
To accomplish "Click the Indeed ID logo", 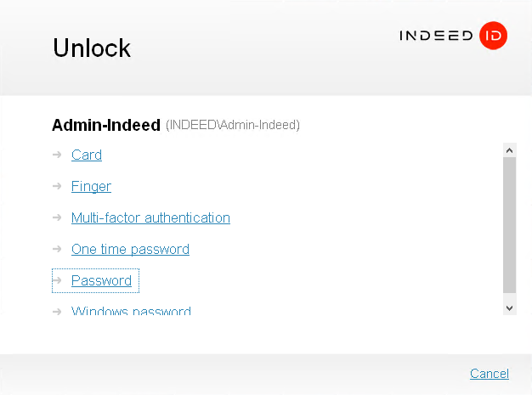I will coord(453,36).
